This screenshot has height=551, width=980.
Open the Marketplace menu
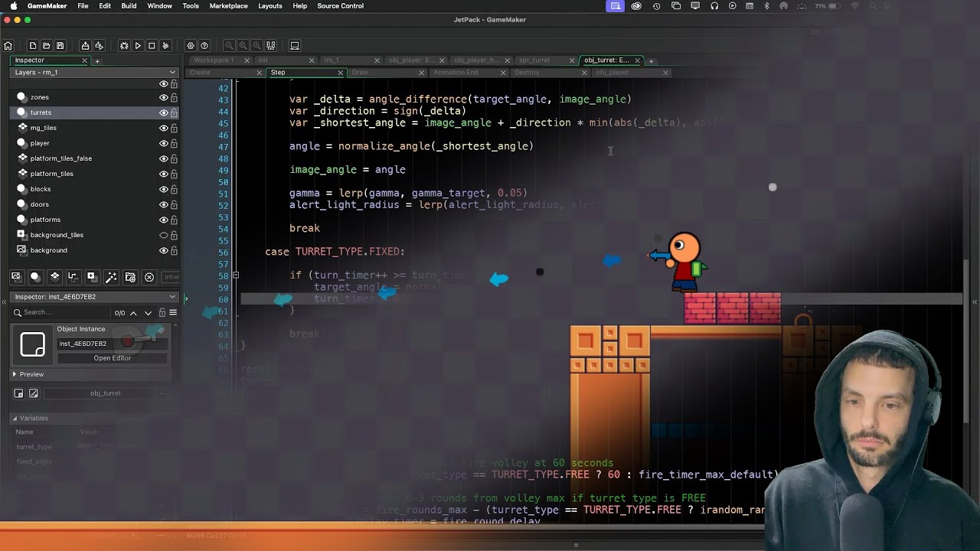(228, 5)
